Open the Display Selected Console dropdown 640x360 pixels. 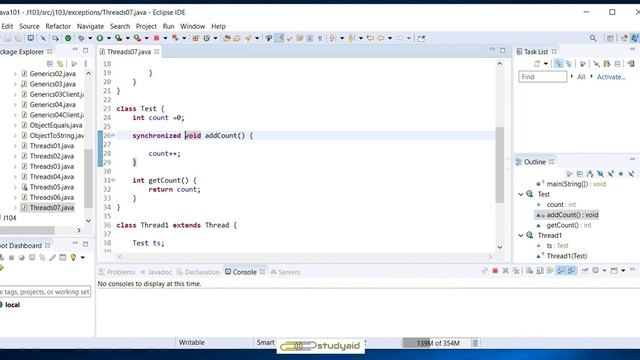(x=604, y=271)
